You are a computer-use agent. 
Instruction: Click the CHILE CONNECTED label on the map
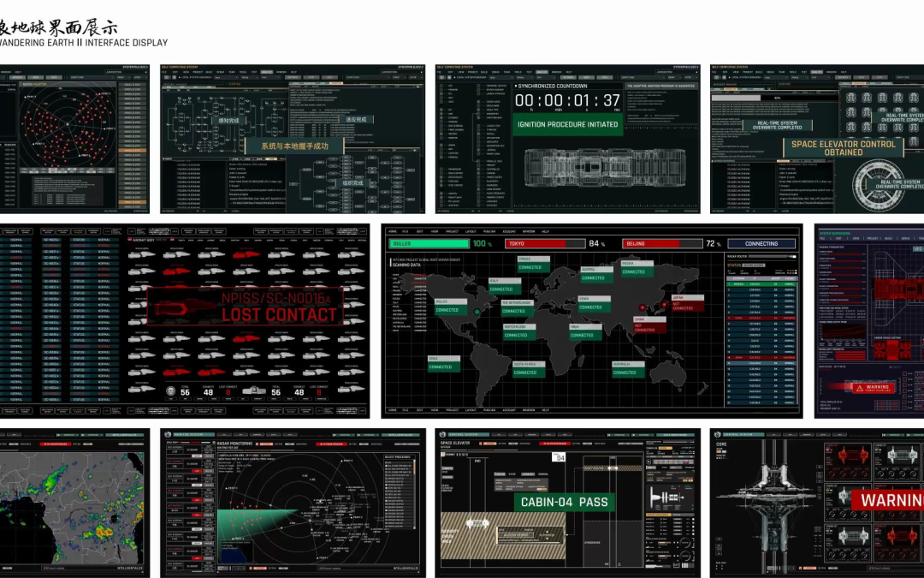(444, 364)
